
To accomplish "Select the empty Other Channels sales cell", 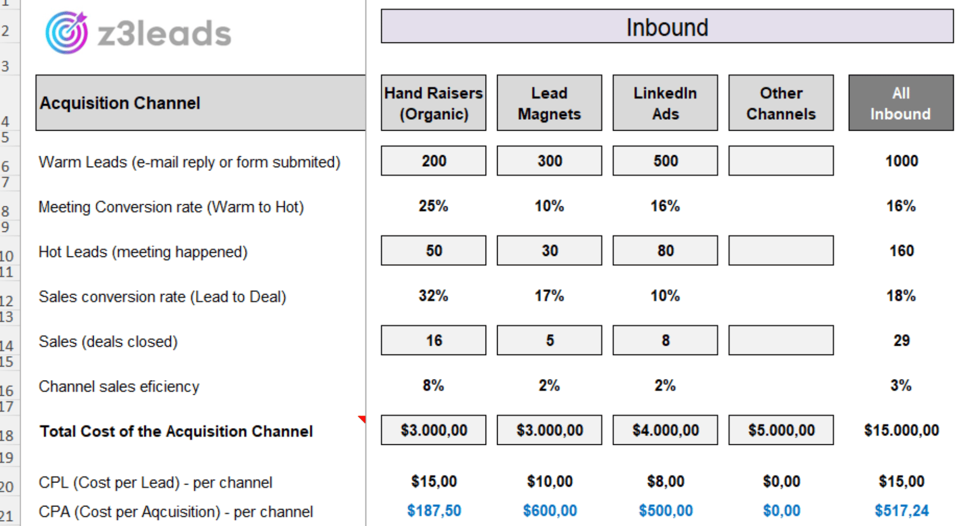I will tap(781, 340).
